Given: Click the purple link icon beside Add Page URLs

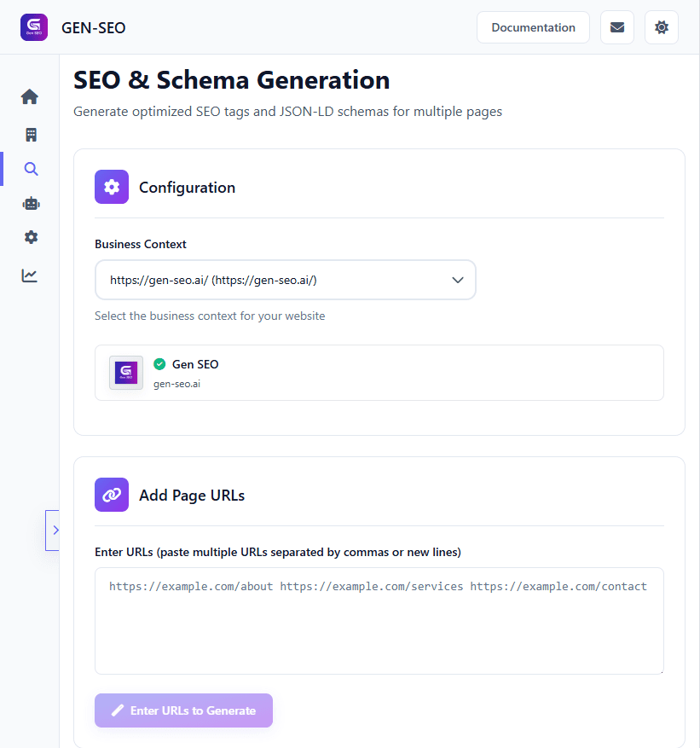Looking at the screenshot, I should tap(111, 494).
